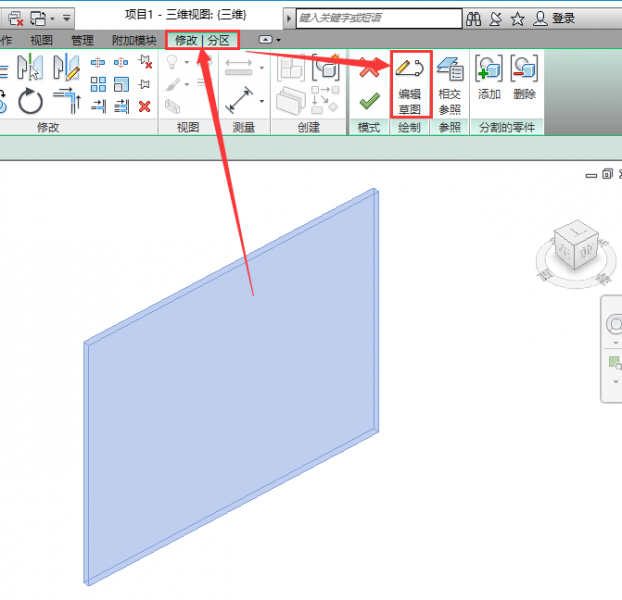Select the Measure Between Two References tool
Viewport: 622px width, 600px height.
pyautogui.click(x=238, y=67)
